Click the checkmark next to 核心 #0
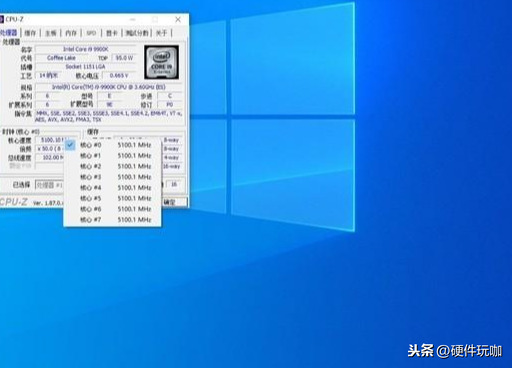 [70, 145]
